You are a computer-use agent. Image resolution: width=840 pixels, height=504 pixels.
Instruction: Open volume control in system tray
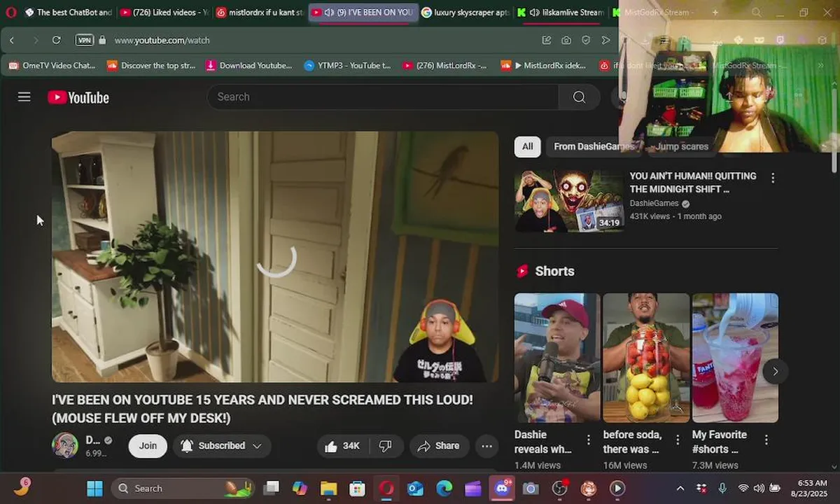759,489
